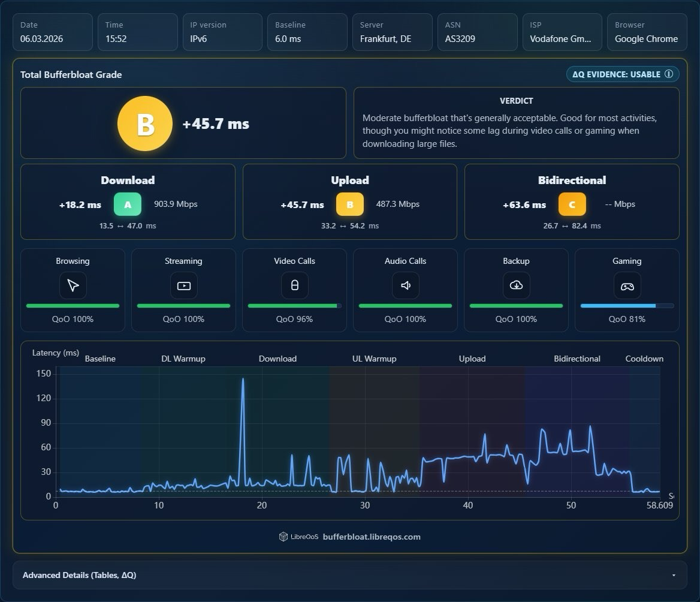Click the Audio Calls speaker icon
This screenshot has width=700, height=602.
[x=405, y=285]
